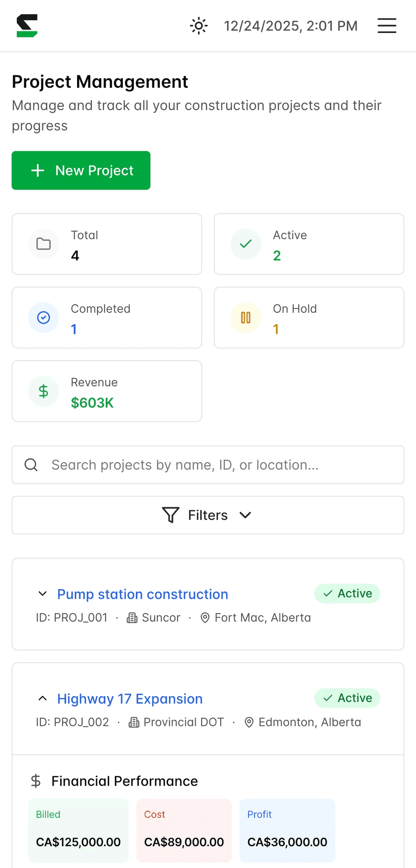This screenshot has width=416, height=868.
Task: Click the date and time display
Action: click(291, 26)
